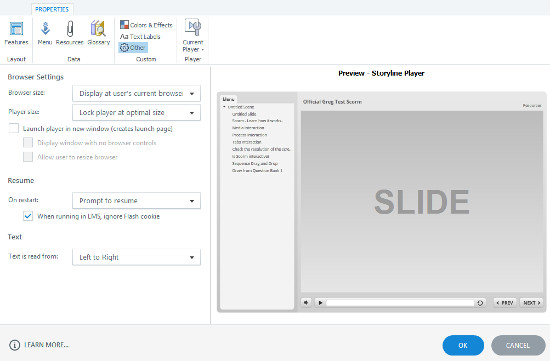Click the play button in preview player
Screen dimensions: 550x361
(x=320, y=302)
